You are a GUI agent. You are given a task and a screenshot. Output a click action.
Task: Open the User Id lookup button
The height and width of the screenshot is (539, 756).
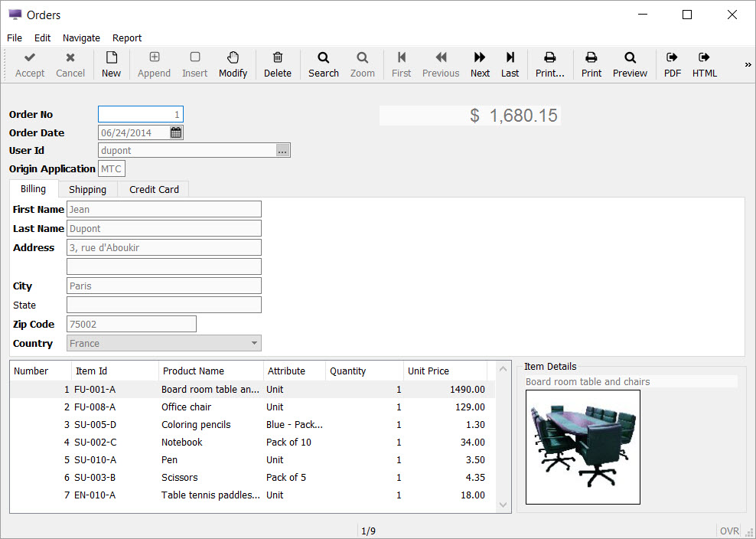282,150
